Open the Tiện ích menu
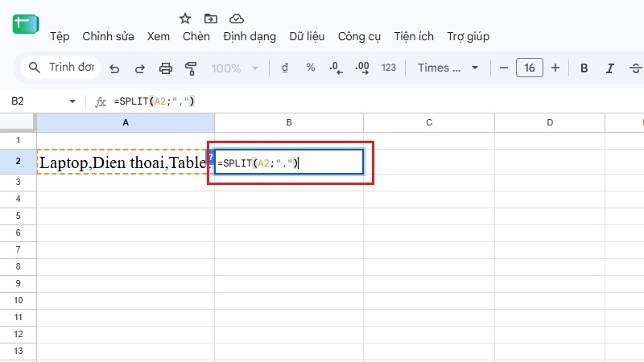Viewport: 644px width, 362px height. (x=414, y=36)
